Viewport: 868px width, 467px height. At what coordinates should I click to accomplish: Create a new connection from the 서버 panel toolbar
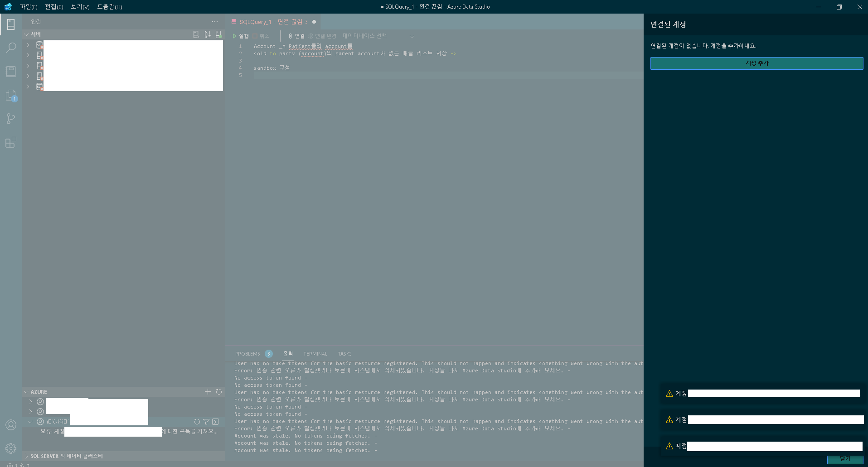[x=196, y=34]
